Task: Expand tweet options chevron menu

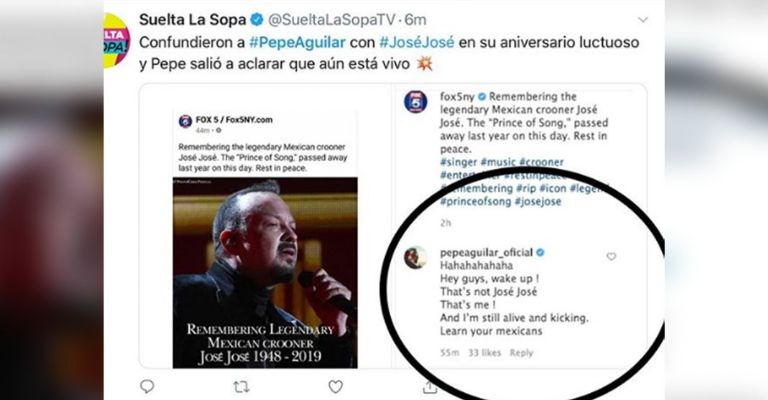Action: 643,20
